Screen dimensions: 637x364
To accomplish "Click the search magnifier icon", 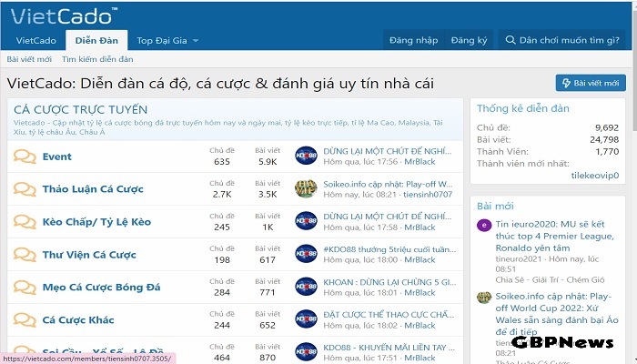I will tap(511, 40).
